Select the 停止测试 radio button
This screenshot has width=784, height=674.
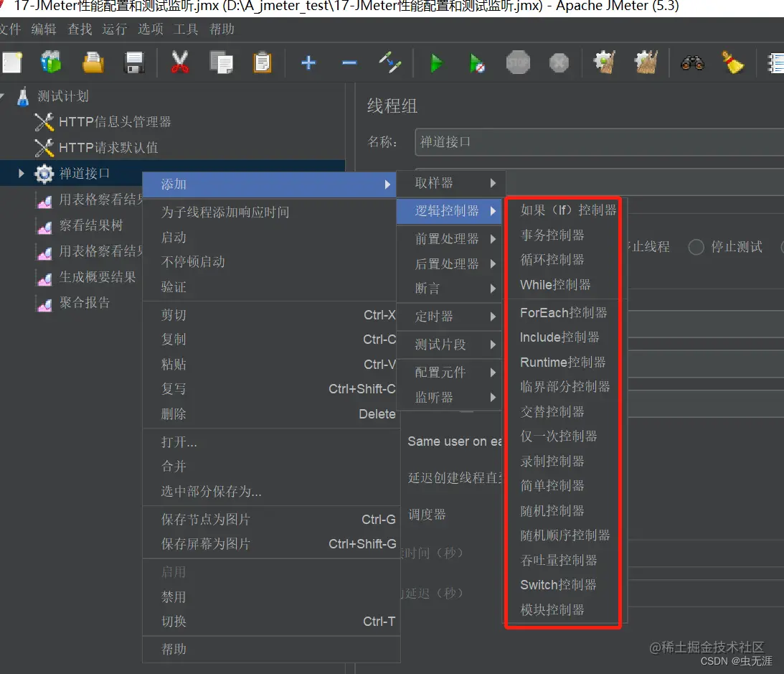click(x=696, y=246)
